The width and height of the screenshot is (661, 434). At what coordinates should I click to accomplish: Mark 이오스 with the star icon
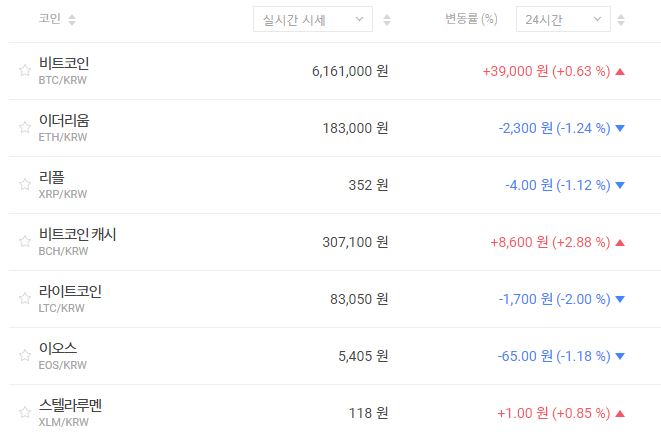(25, 356)
